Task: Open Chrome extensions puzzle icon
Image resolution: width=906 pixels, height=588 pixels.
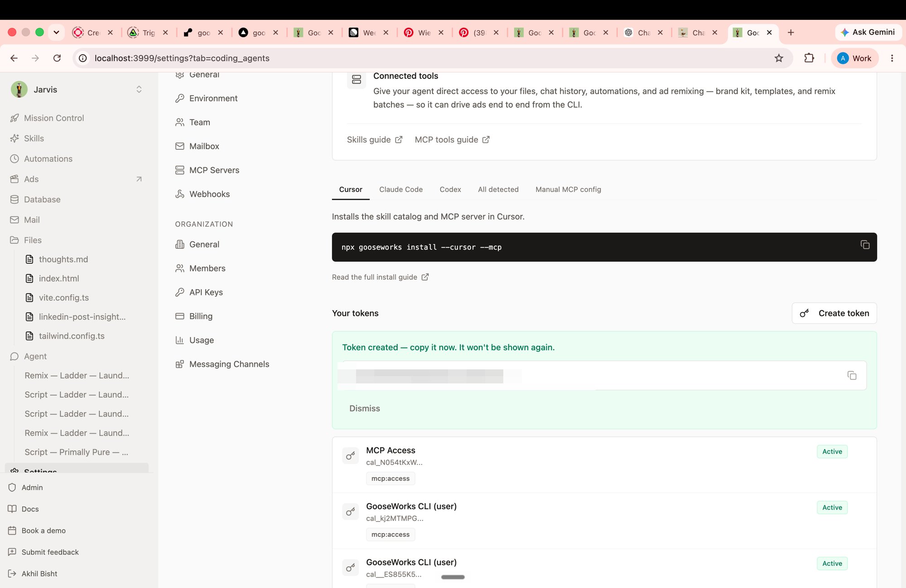Action: 809,58
